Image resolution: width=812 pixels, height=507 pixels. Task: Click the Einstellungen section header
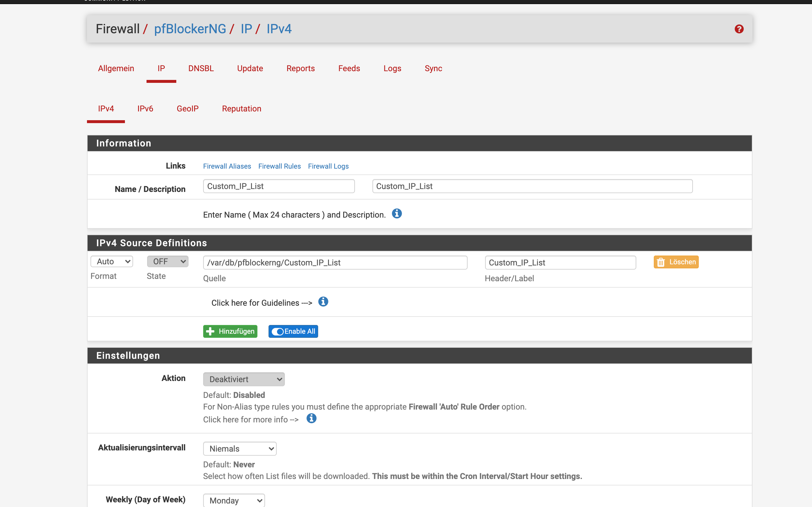pyautogui.click(x=420, y=356)
